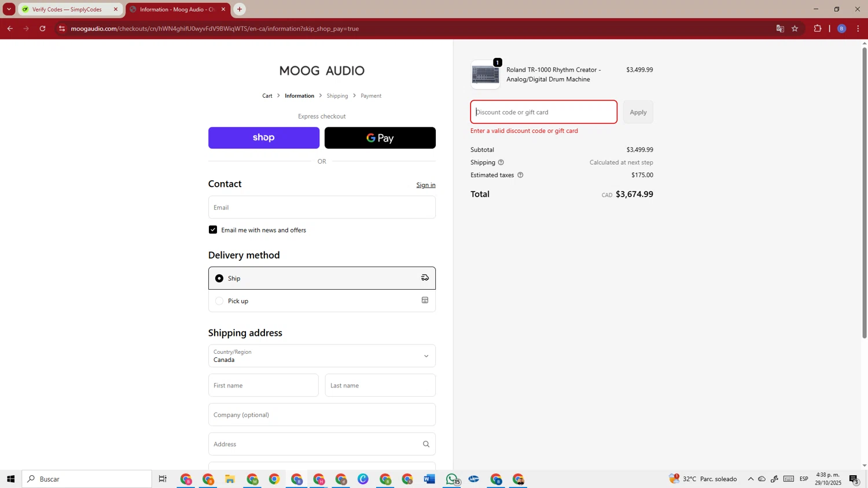Open WhatsApp from taskbar

452,479
